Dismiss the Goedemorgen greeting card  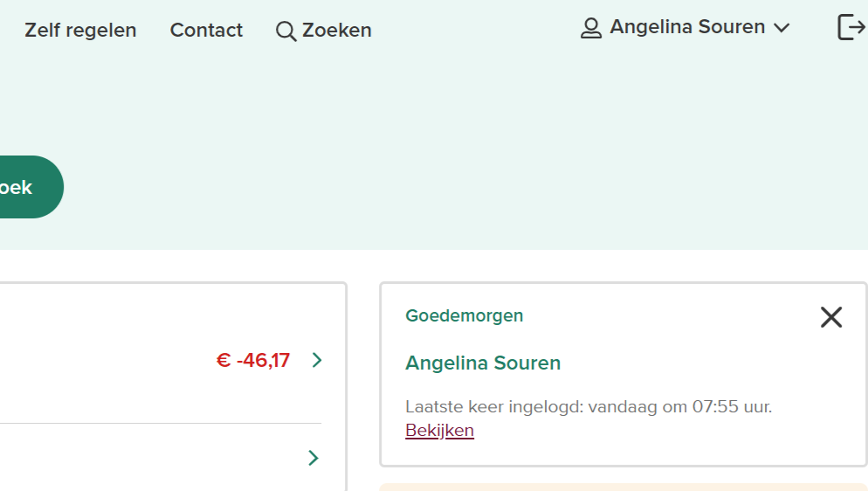point(830,317)
